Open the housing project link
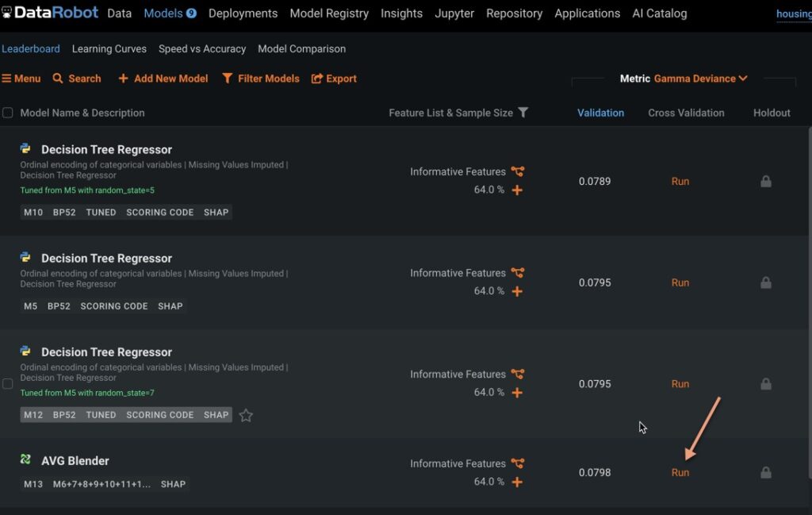The height and width of the screenshot is (515, 812). click(x=794, y=14)
